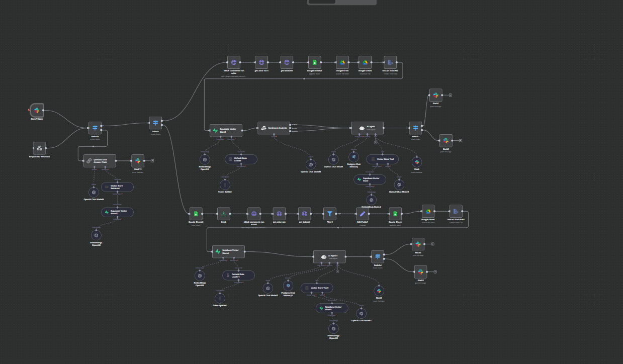Open the Respond to Webhook node

tap(39, 148)
